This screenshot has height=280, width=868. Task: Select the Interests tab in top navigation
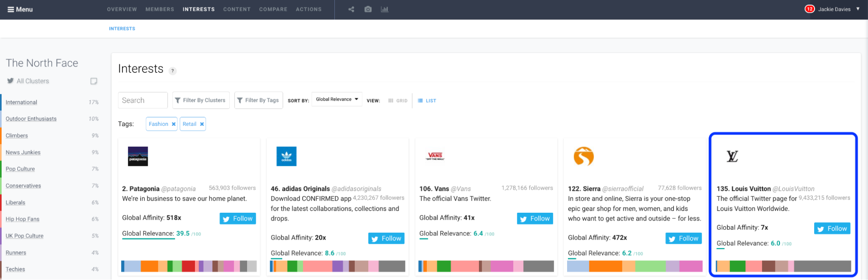pyautogui.click(x=199, y=9)
